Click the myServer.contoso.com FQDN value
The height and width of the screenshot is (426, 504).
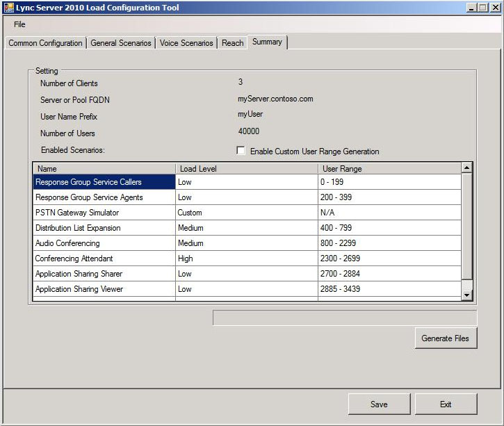click(x=275, y=99)
